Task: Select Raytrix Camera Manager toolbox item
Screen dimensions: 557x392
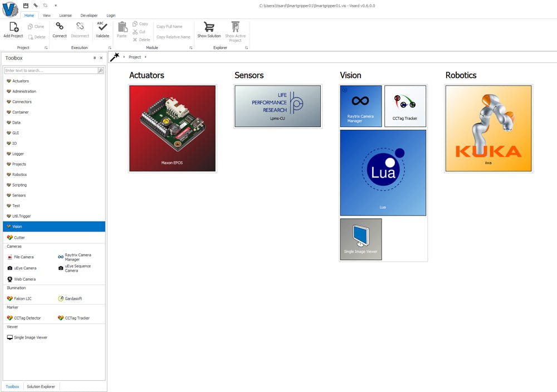Action: [75, 257]
